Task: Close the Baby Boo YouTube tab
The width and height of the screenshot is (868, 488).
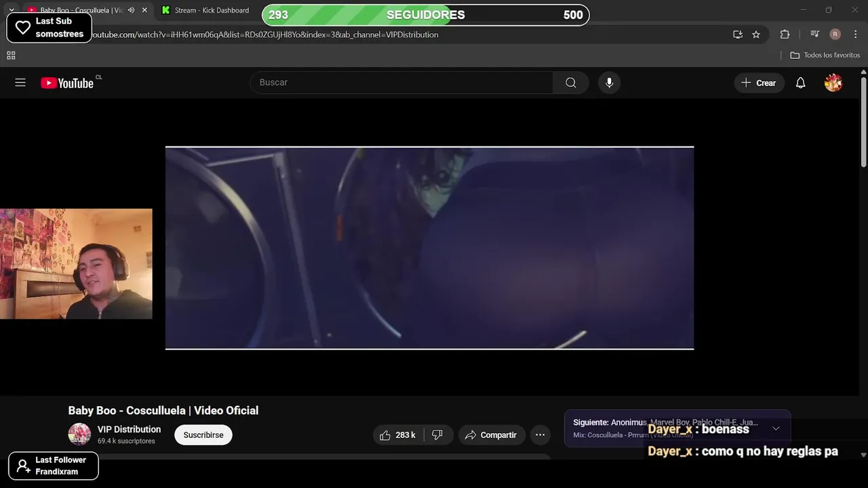Action: point(144,10)
